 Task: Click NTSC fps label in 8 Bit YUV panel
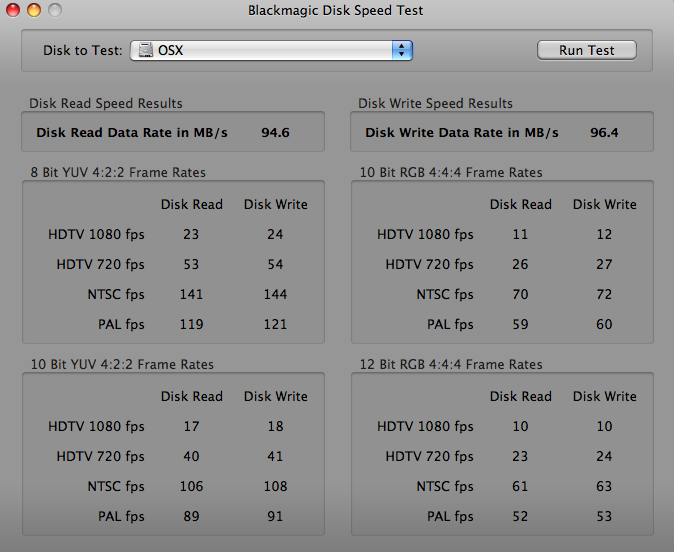pos(116,295)
